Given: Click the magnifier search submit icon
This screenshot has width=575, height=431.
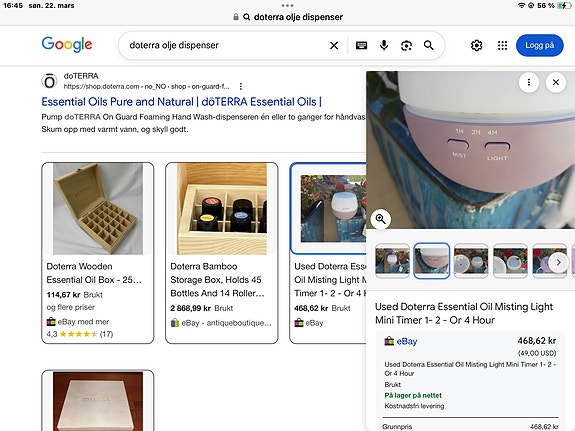Looking at the screenshot, I should click(429, 45).
